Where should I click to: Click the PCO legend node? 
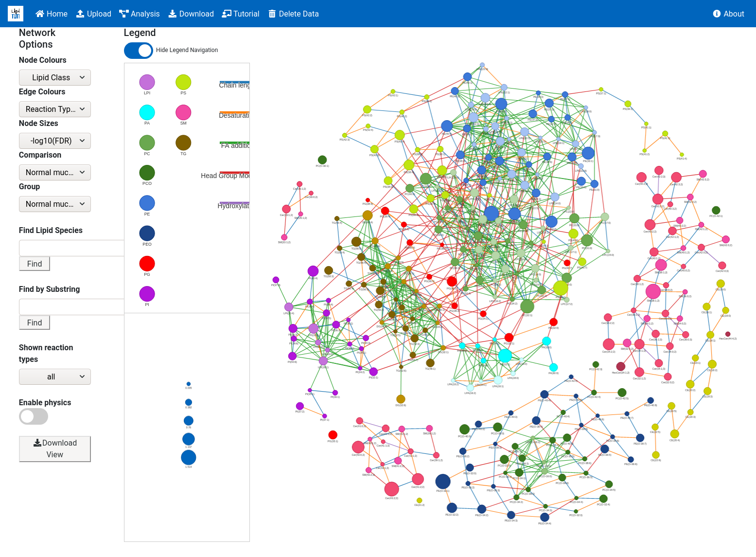pyautogui.click(x=147, y=173)
